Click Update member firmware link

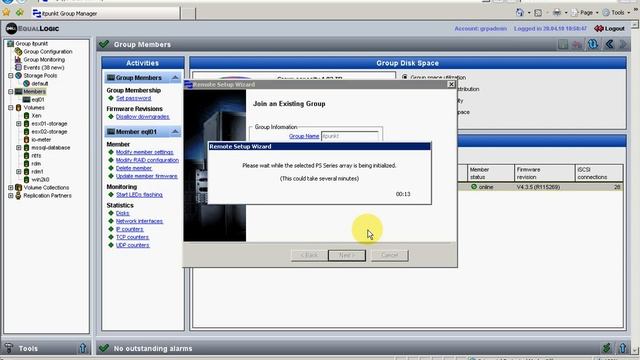(147, 176)
